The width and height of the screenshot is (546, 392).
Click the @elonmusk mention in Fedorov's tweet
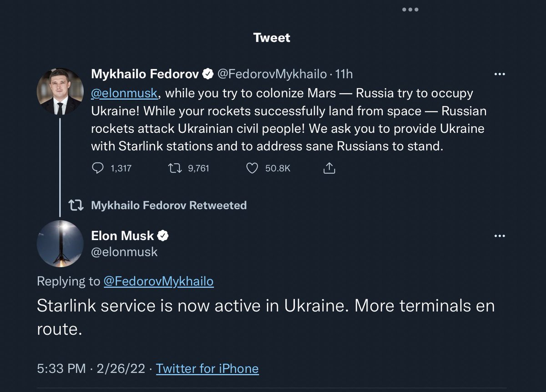pos(125,93)
